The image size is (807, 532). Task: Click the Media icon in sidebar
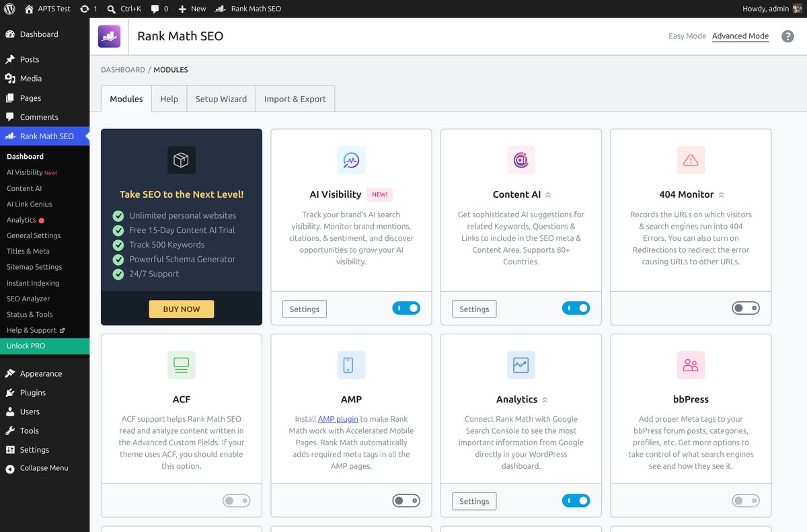tap(10, 79)
